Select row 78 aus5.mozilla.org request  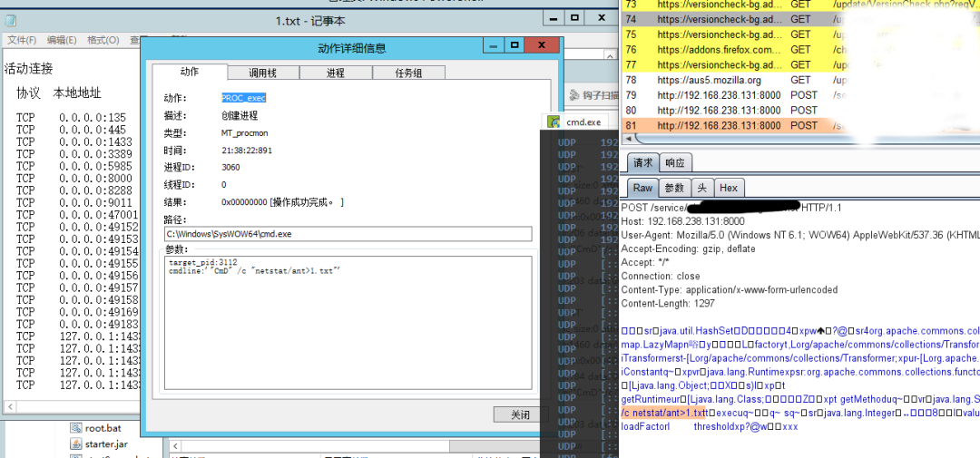pos(800,80)
